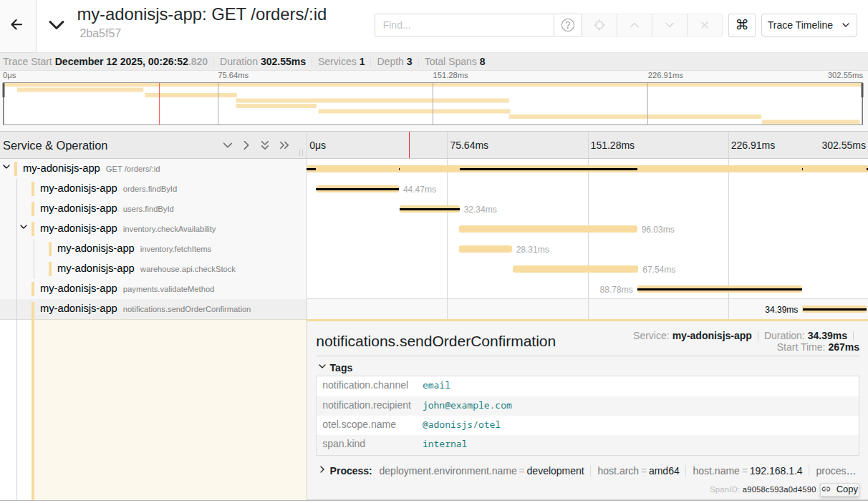Clear the search with X icon
868x503 pixels.
[704, 25]
